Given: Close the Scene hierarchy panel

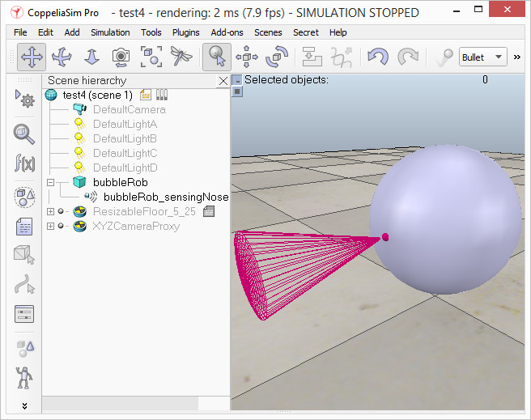Looking at the screenshot, I should [223, 81].
